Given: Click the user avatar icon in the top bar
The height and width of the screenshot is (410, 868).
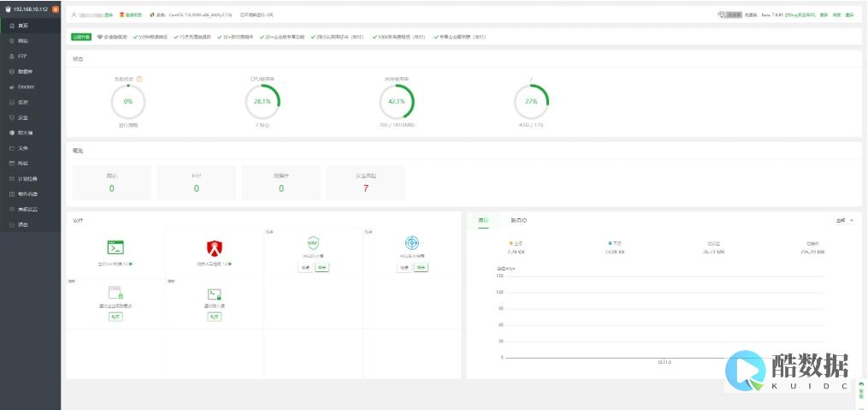Looking at the screenshot, I should pyautogui.click(x=74, y=15).
